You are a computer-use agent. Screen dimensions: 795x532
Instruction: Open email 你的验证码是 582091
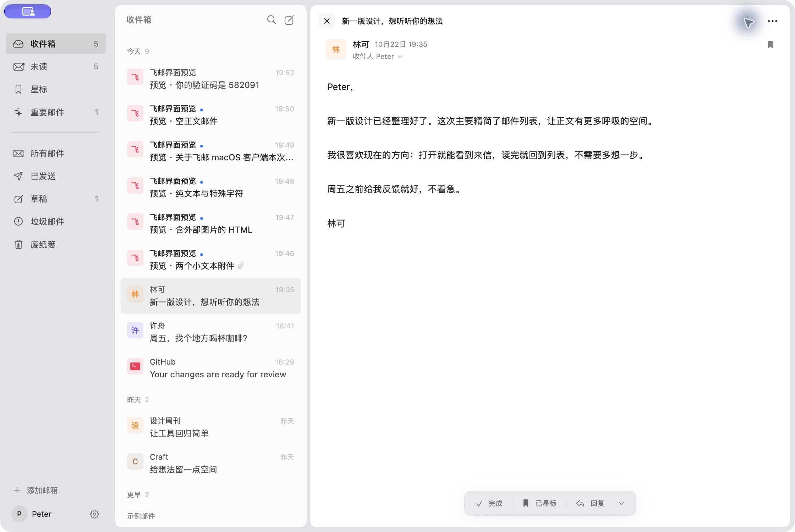point(211,79)
